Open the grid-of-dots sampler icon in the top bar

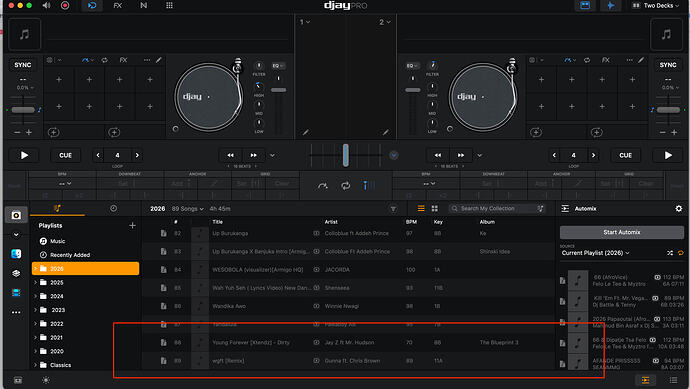point(169,6)
